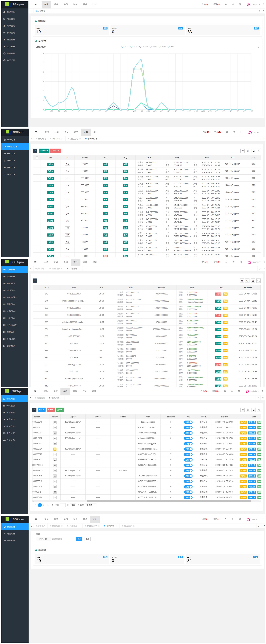The height and width of the screenshot is (644, 266).
Task: Open 挖矿订单 in the order sidebar
Action: point(11,167)
